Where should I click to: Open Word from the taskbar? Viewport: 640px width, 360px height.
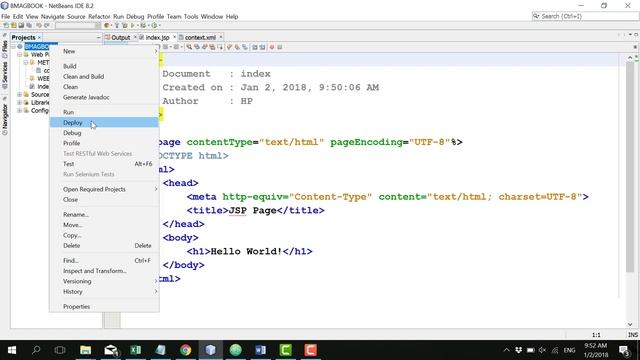point(260,350)
